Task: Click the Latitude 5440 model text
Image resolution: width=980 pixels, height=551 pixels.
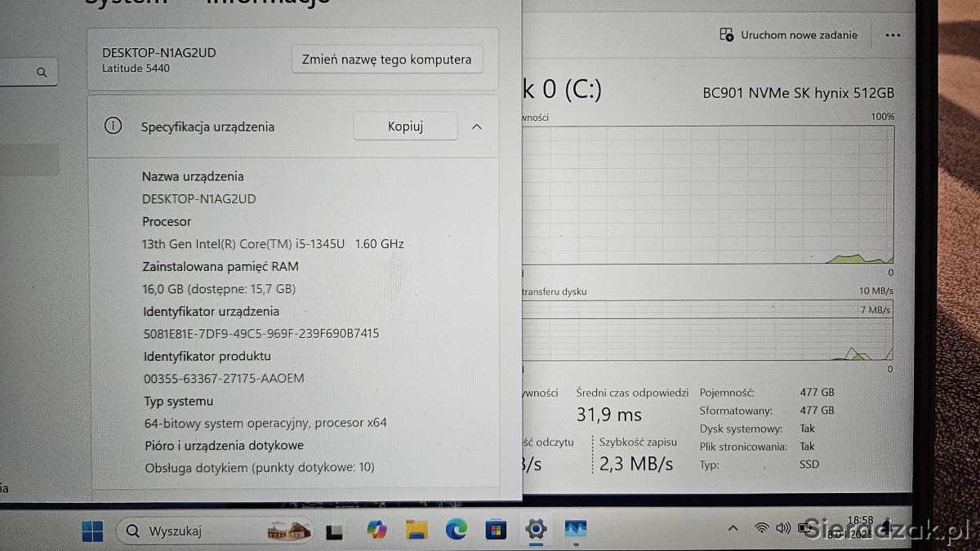Action: point(136,69)
